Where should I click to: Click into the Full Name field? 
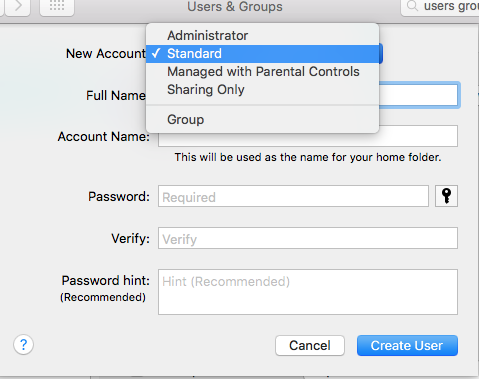418,95
